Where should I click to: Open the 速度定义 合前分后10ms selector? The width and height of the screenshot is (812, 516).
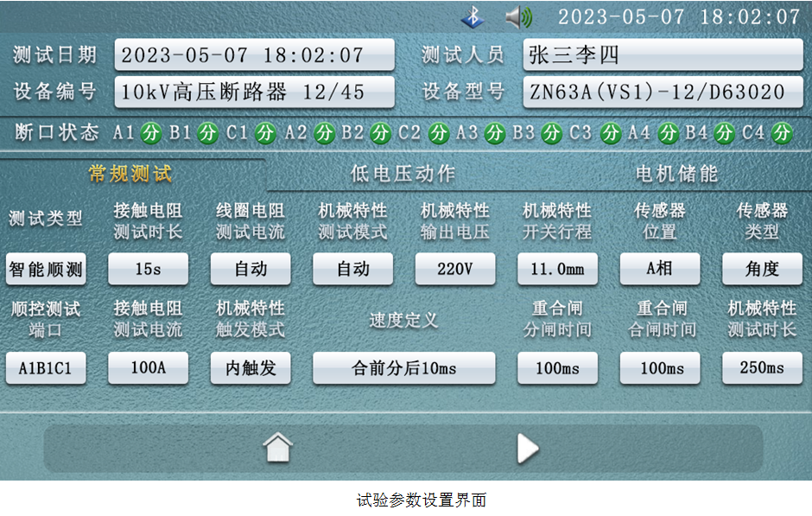pos(403,368)
